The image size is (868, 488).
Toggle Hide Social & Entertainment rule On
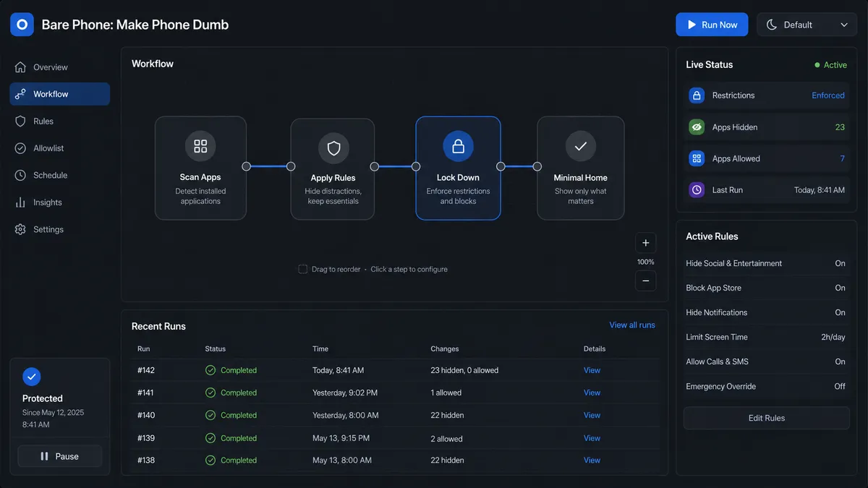pos(840,263)
